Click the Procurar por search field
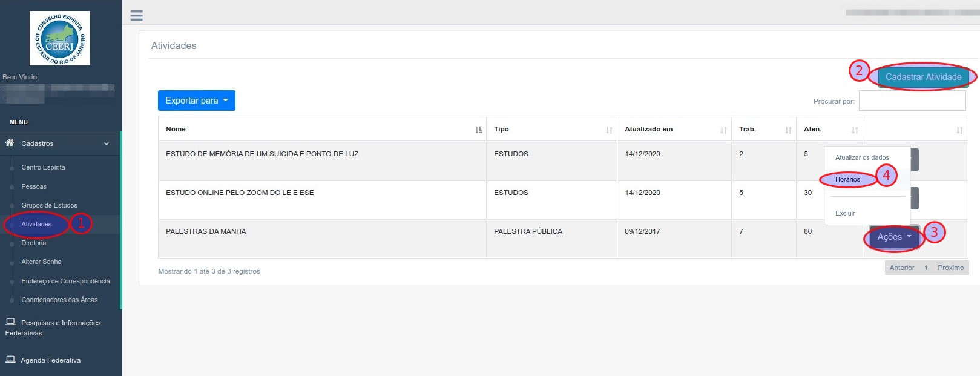Screen dimensions: 980x376 point(912,101)
